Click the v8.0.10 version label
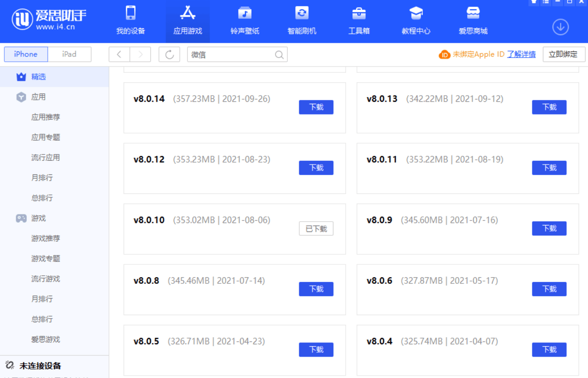 pyautogui.click(x=149, y=220)
